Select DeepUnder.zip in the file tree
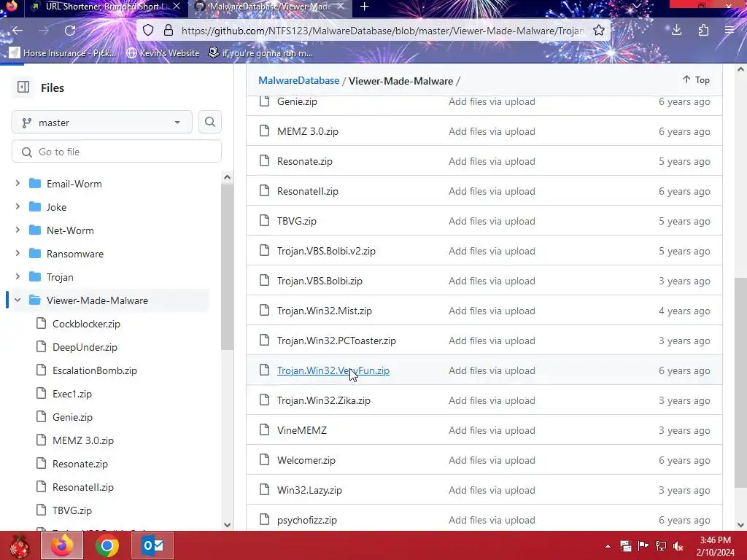The height and width of the screenshot is (560, 747). 85,347
